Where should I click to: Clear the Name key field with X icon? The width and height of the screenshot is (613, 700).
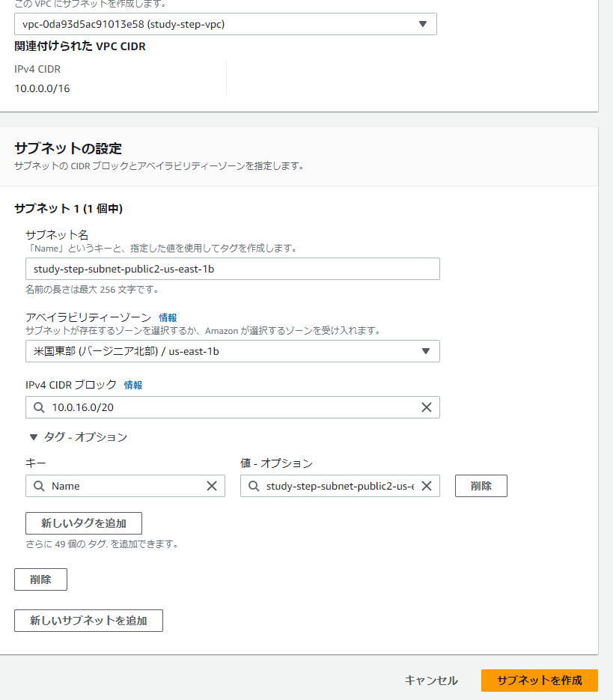212,486
